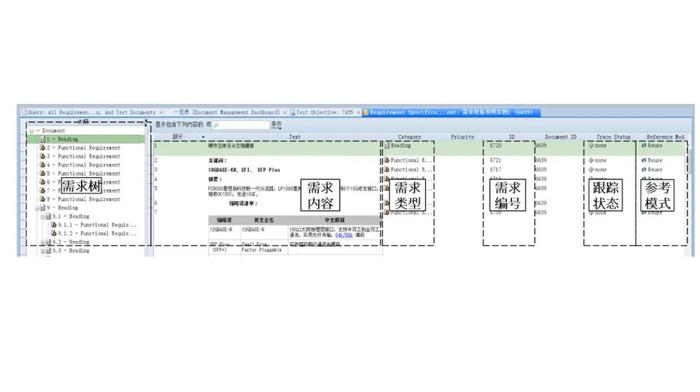The height and width of the screenshot is (392, 700).
Task: Collapse the 9 - Heading node
Action: tap(37, 208)
